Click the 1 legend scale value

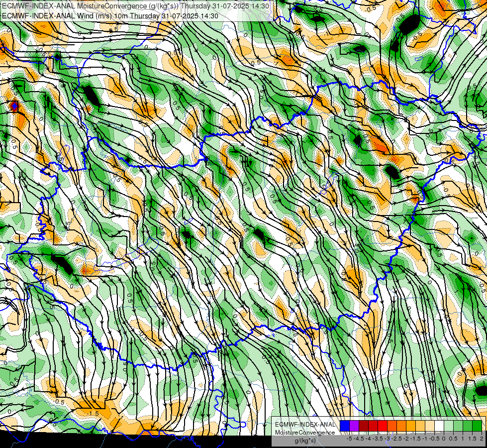pyautogui.click(x=463, y=439)
